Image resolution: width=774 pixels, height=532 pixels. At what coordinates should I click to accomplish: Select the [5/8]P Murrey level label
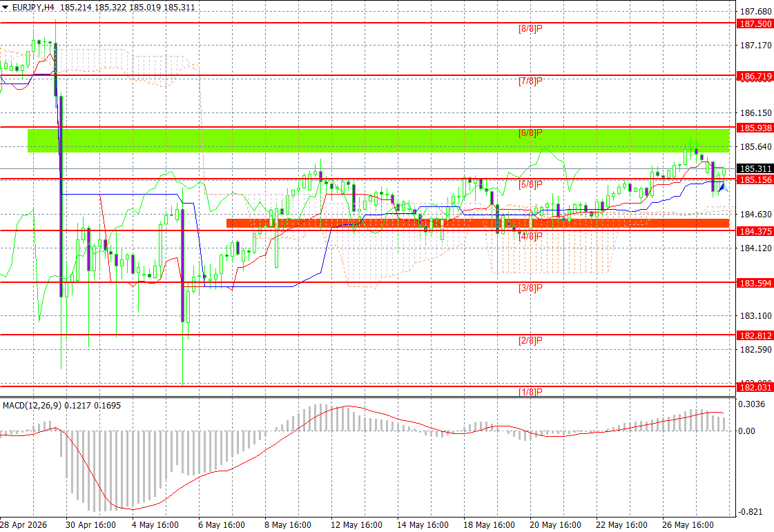click(x=530, y=184)
